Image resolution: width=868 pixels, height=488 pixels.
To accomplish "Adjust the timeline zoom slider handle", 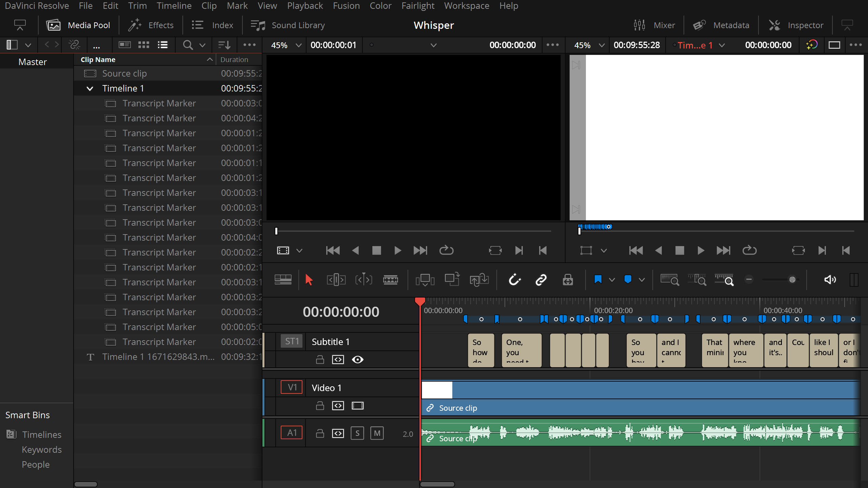I will 792,280.
